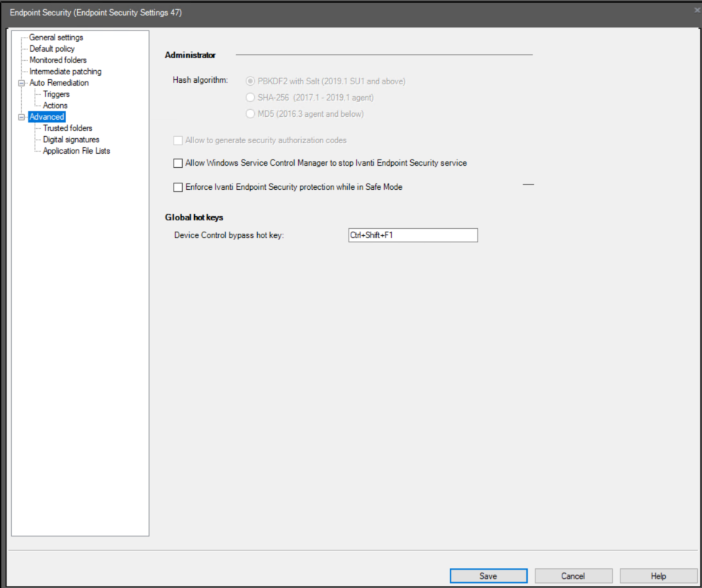Select the SHA-256 hash algorithm option

(x=250, y=97)
